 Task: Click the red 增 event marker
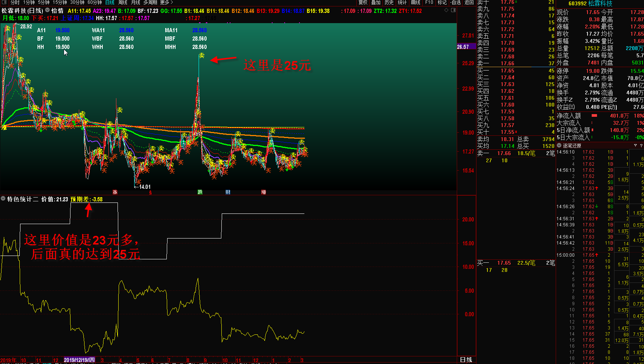coord(263,192)
